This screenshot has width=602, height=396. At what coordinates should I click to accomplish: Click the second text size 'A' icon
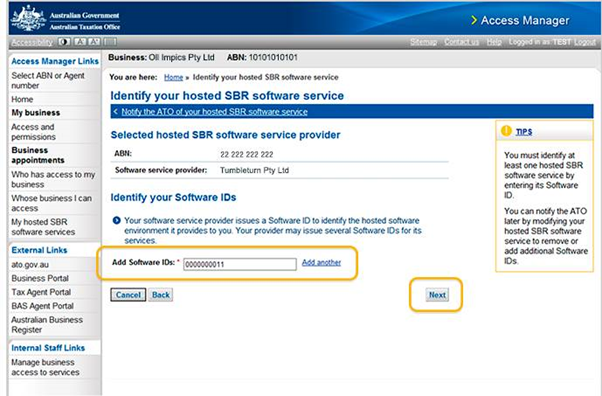[94, 41]
